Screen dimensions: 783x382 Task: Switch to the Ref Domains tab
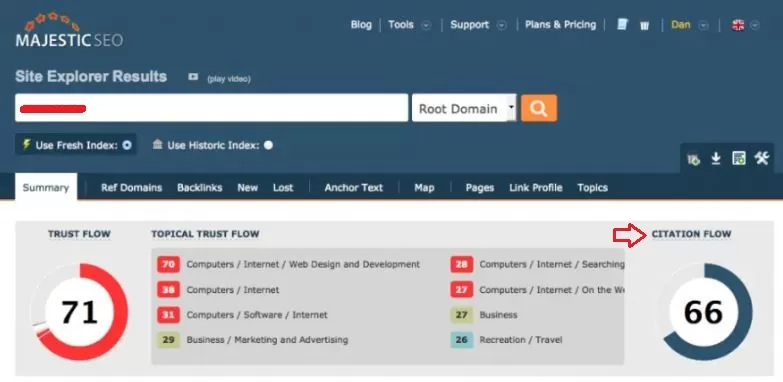[131, 188]
